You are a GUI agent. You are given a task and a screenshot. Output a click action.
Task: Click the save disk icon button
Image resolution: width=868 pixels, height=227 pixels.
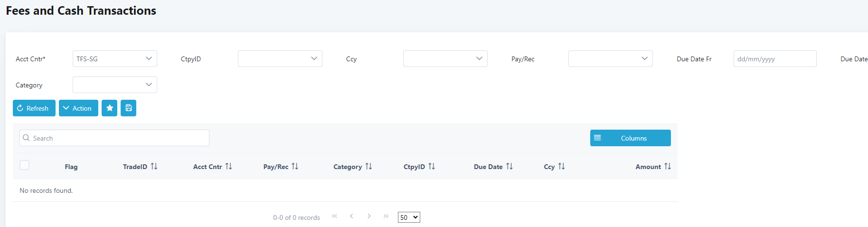click(128, 108)
